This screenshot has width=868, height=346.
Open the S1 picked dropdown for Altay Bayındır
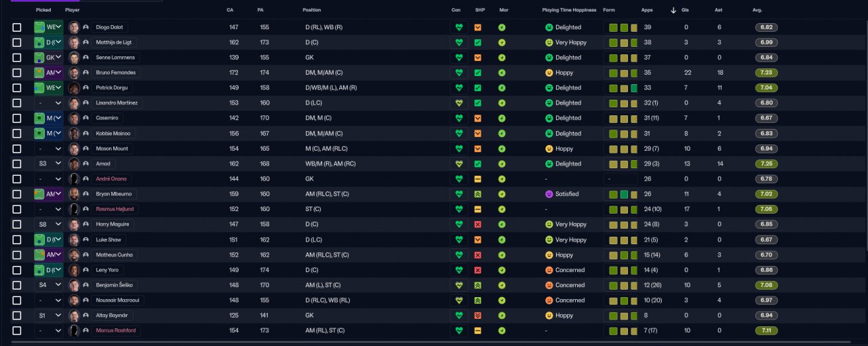pos(48,315)
